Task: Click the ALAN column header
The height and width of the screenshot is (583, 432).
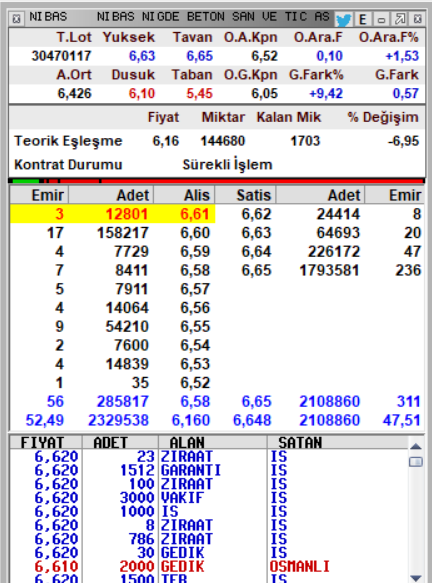Action: pyautogui.click(x=213, y=442)
